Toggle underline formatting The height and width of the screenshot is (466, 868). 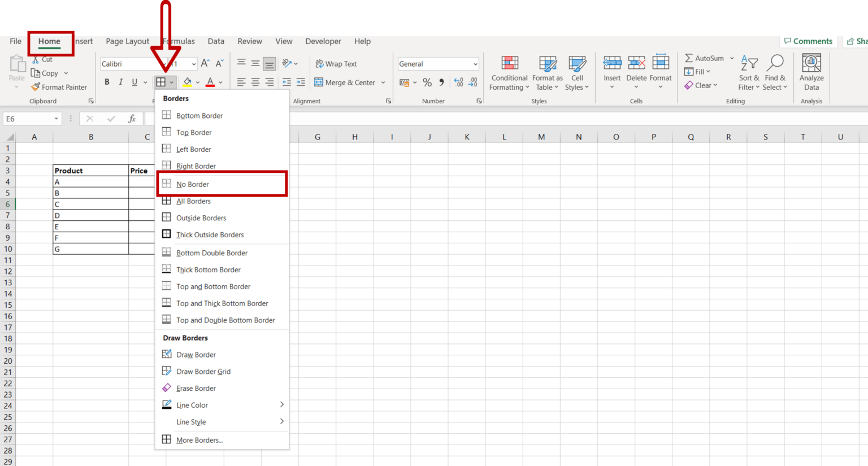[x=133, y=82]
